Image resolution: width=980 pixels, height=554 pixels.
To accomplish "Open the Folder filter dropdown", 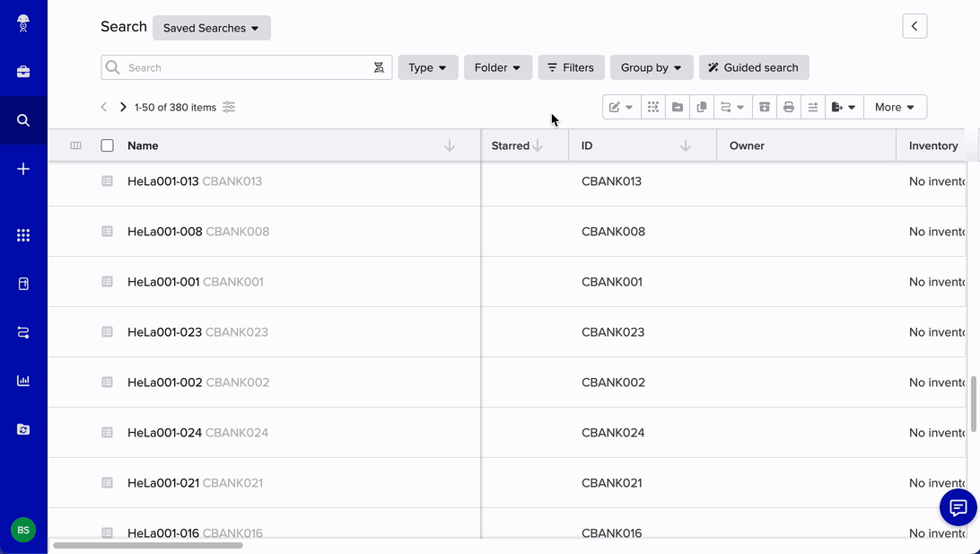I will click(x=498, y=67).
